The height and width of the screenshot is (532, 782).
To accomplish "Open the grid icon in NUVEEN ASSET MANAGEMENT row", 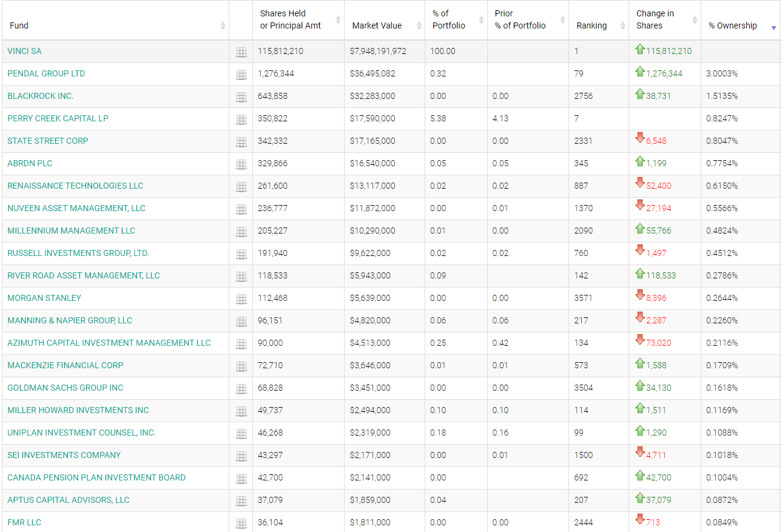I will pos(241,210).
